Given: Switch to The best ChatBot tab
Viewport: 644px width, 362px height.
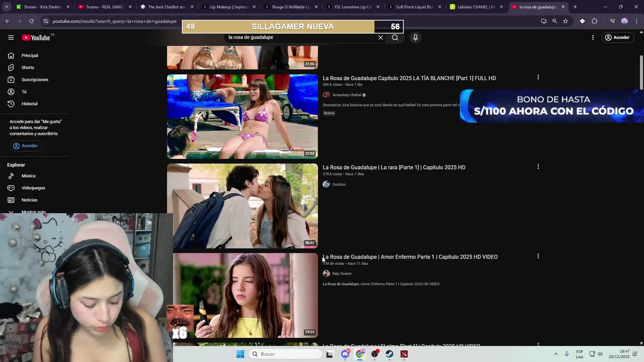Looking at the screenshot, I should 167,7.
